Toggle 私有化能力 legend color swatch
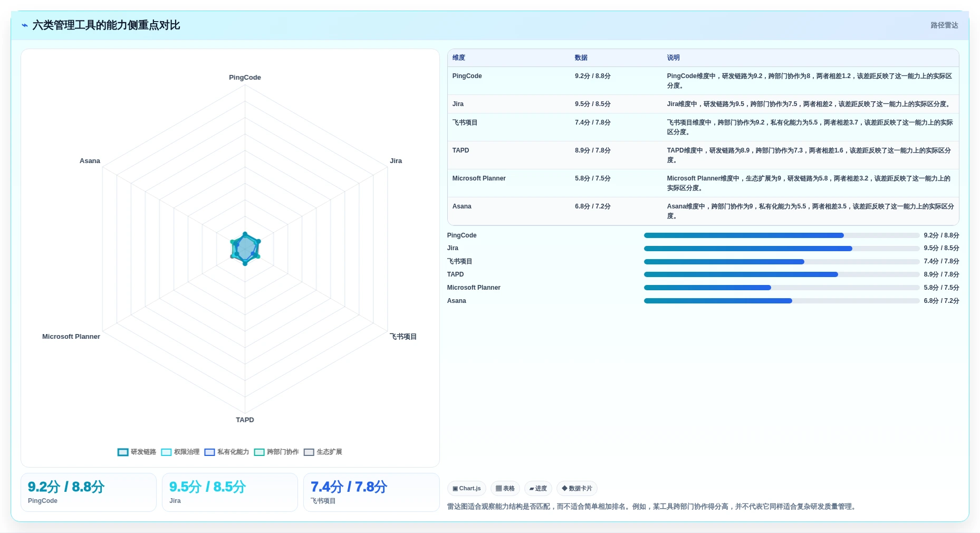Viewport: 980px width, 533px height. (x=209, y=452)
